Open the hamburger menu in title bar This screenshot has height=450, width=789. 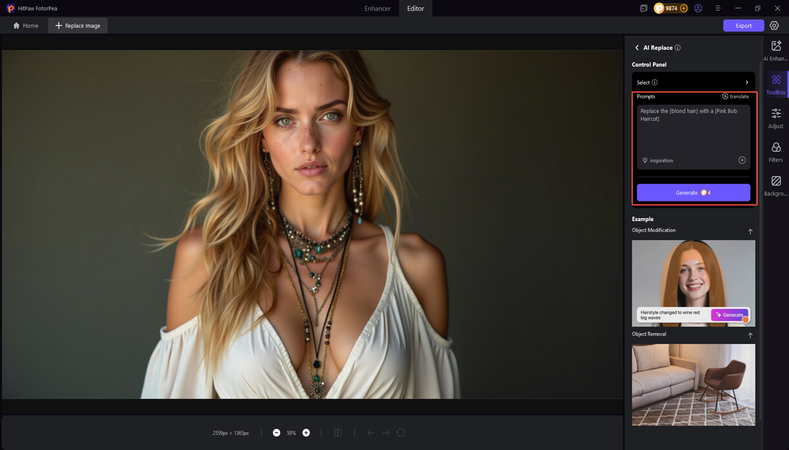(x=718, y=9)
